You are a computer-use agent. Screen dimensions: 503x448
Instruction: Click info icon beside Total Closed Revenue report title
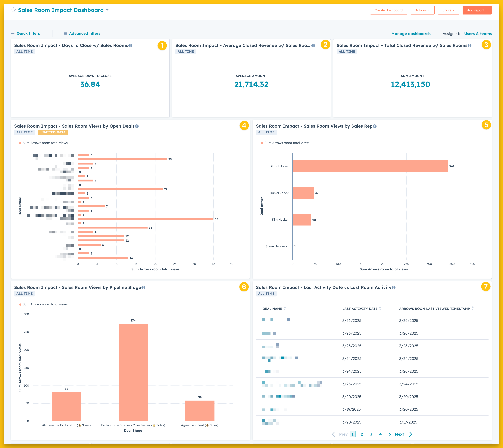(x=470, y=46)
